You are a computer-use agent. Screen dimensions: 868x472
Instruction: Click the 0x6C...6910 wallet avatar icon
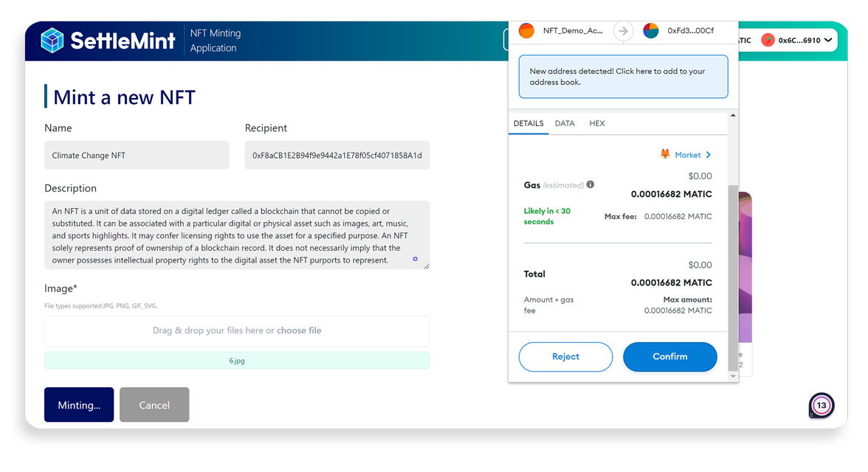768,41
